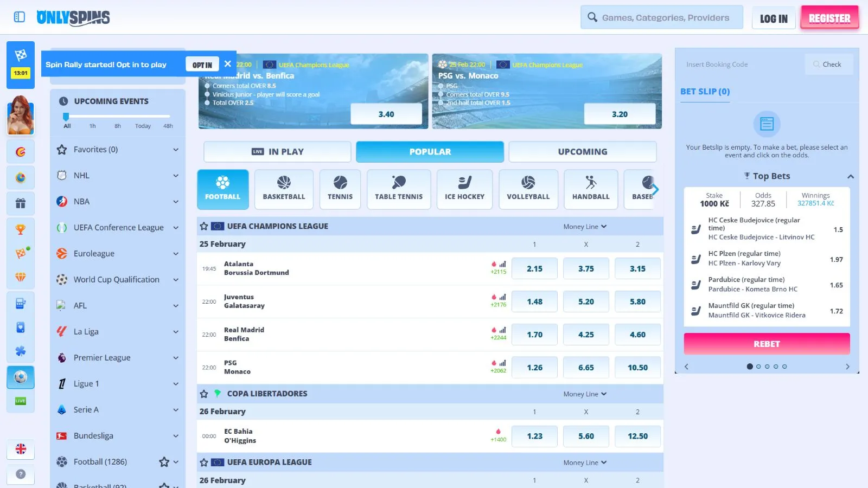The height and width of the screenshot is (488, 868).
Task: Click the upcoming events time slider handle
Action: click(x=66, y=117)
